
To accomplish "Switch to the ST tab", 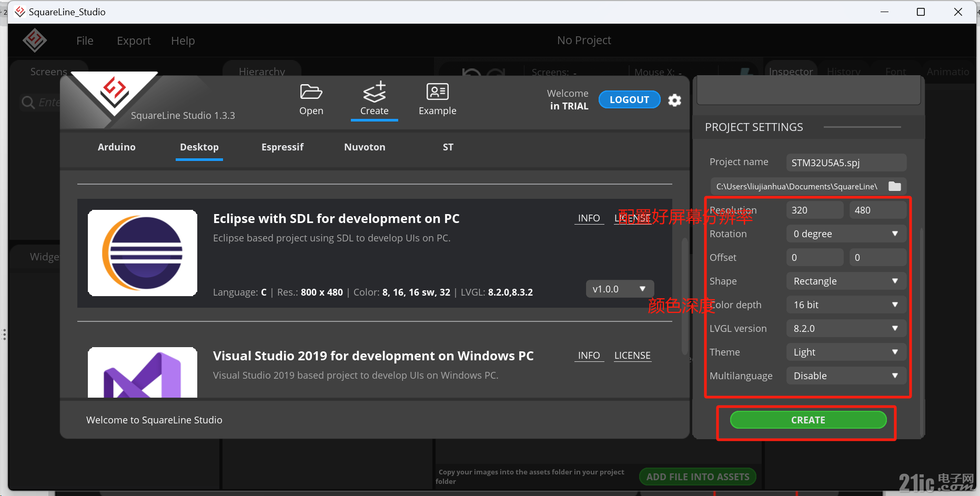I will click(x=448, y=147).
